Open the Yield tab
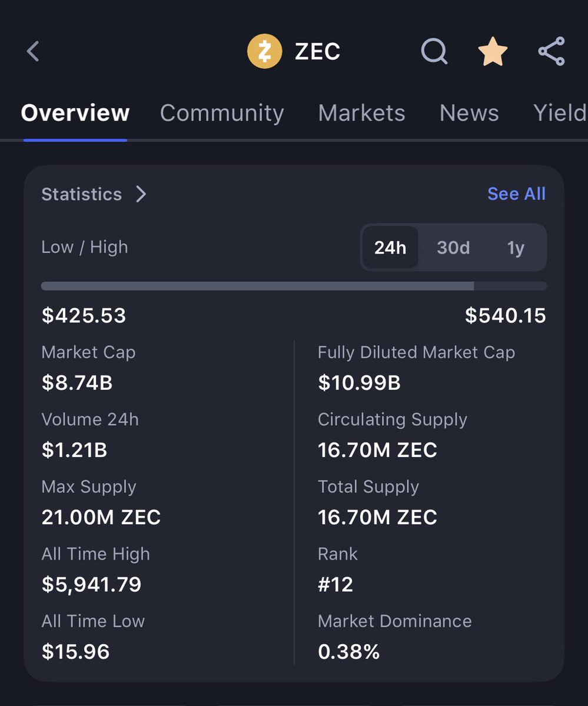This screenshot has height=706, width=588. (560, 113)
